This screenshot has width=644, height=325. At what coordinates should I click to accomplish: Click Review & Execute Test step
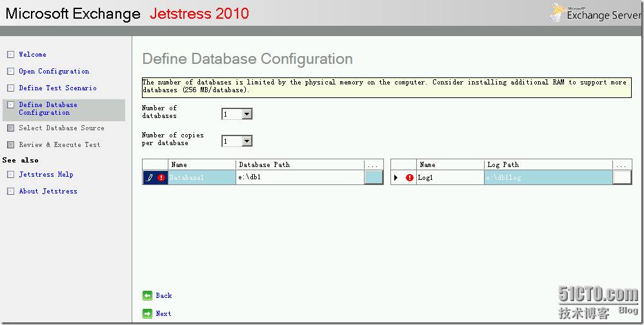[59, 144]
